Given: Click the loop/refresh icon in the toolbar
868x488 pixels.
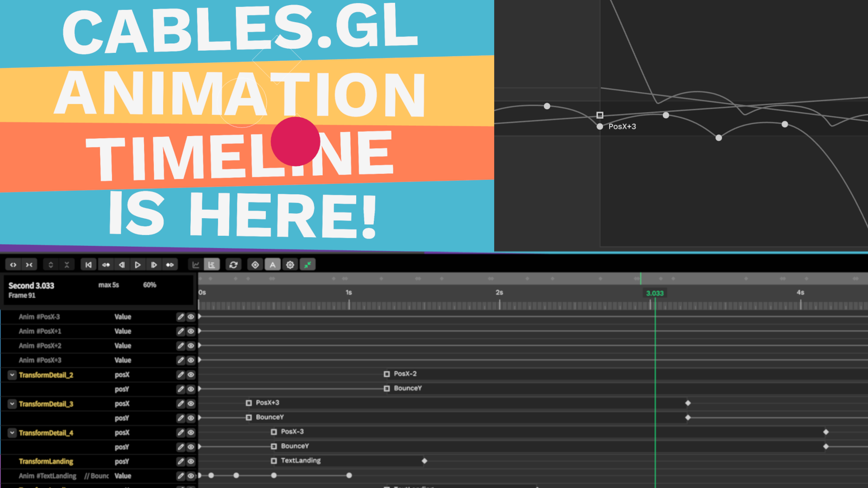Looking at the screenshot, I should 233,265.
